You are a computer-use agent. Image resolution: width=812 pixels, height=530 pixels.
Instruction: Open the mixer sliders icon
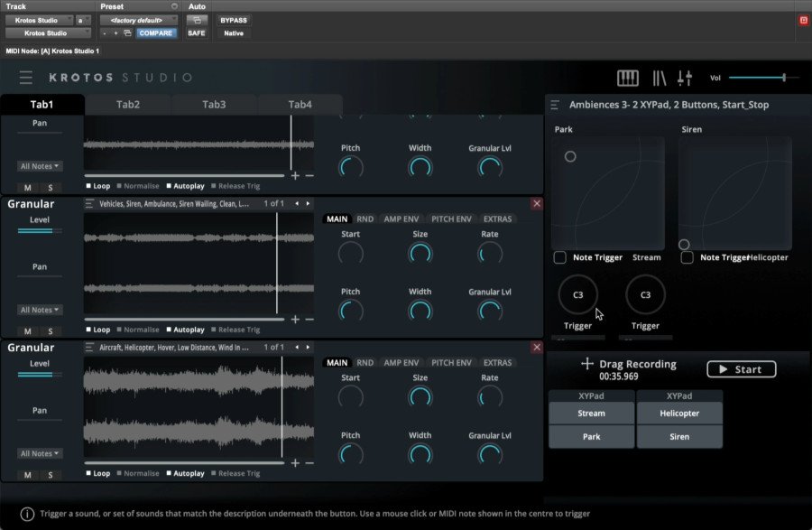point(685,79)
